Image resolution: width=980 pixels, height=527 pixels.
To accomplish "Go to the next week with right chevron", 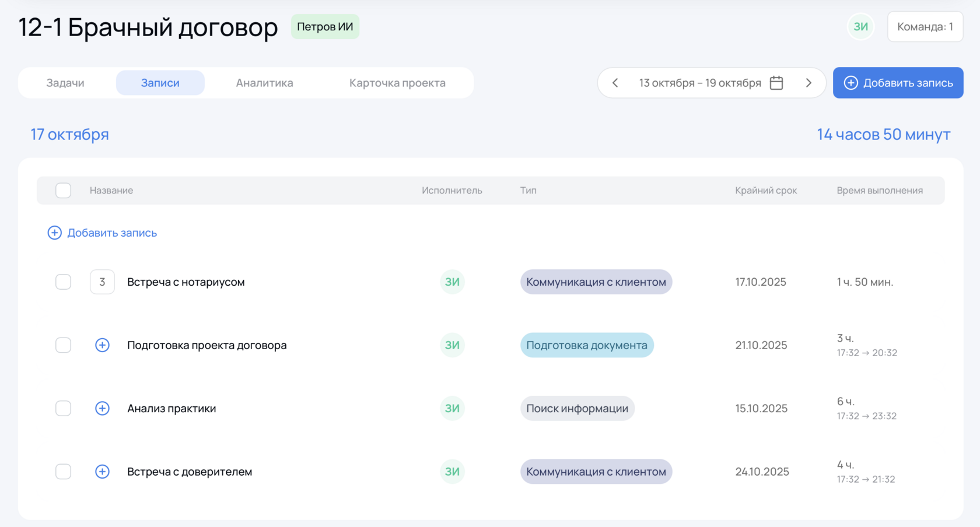I will point(808,83).
